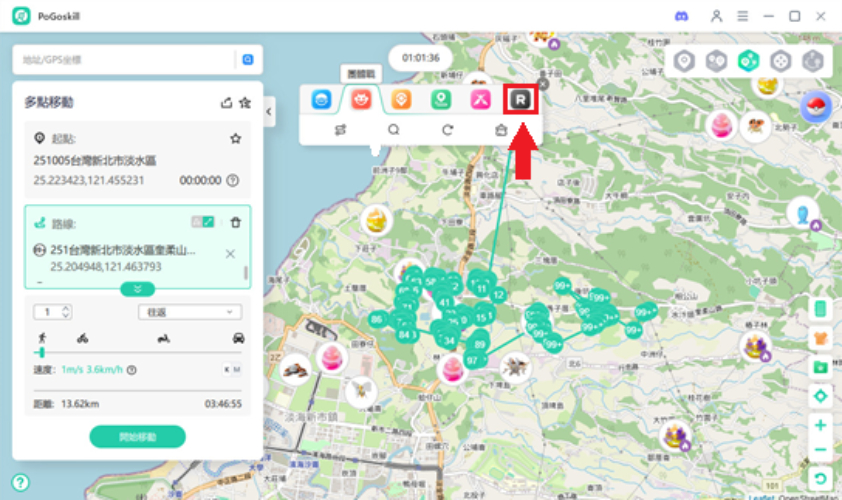The image size is (842, 500).
Task: Expand route list with double-chevron button
Action: [138, 289]
